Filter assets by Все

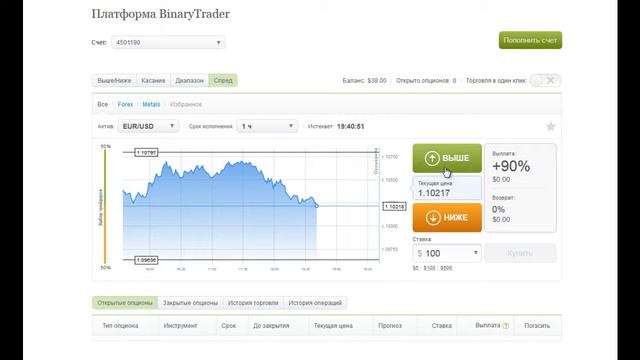pyautogui.click(x=102, y=104)
